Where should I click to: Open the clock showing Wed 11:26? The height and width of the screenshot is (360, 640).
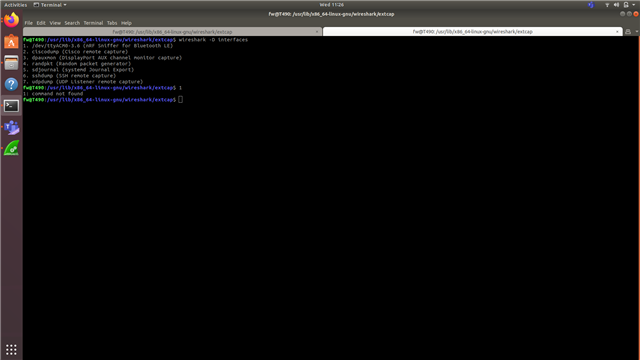tap(331, 5)
